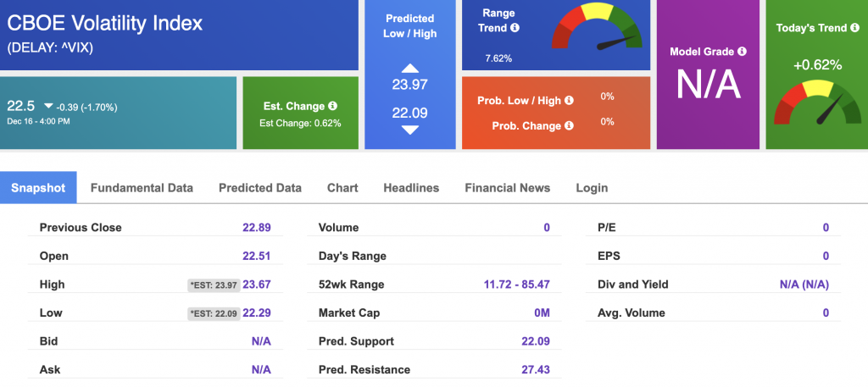Switch to Fundamental Data tab
868x387 pixels.
142,187
